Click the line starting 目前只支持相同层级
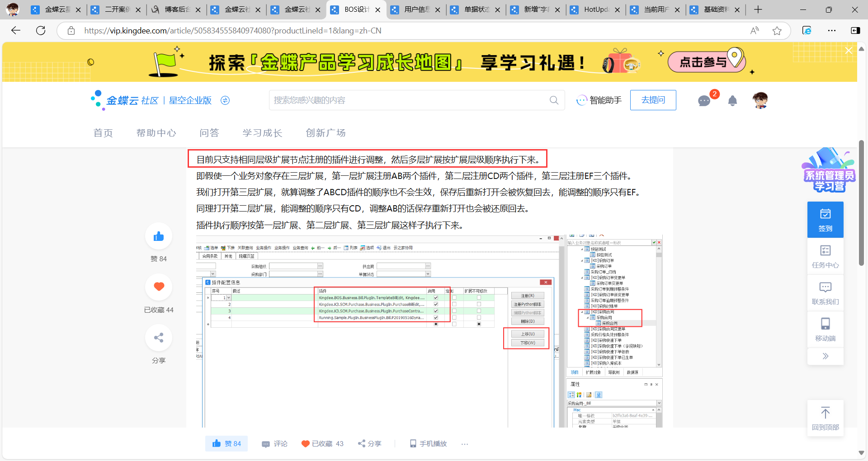This screenshot has width=868, height=461. (x=368, y=160)
